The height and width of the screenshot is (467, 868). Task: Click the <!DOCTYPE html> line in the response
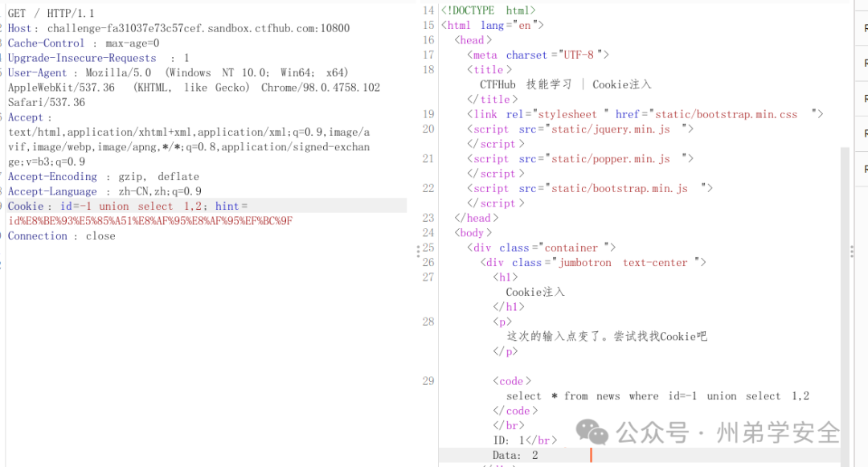pyautogui.click(x=489, y=10)
